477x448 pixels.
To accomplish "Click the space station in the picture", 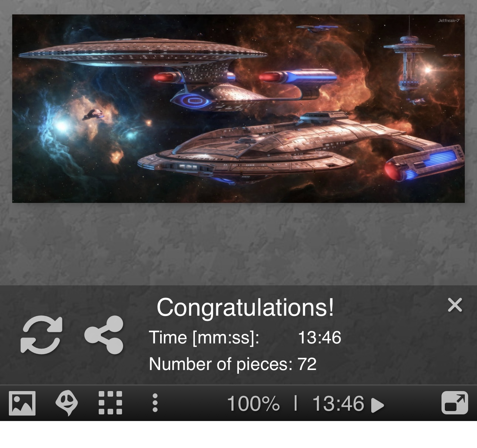I will (409, 59).
